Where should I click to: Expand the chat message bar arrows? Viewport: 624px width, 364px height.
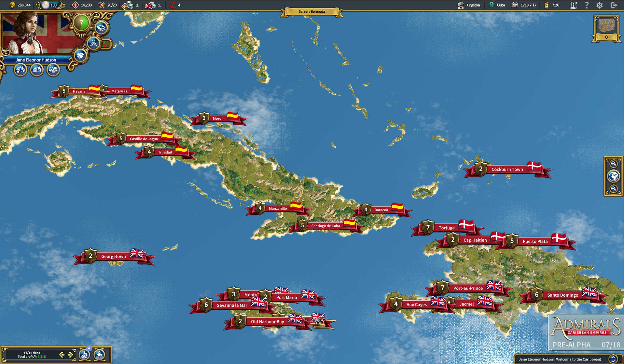pos(613,359)
